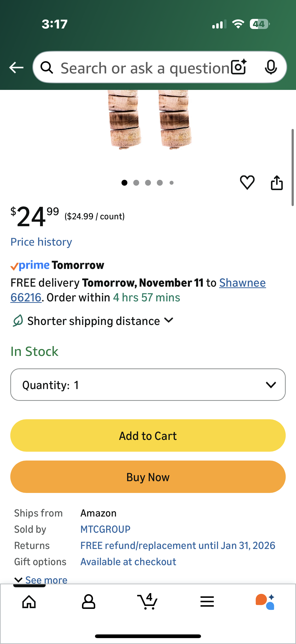The height and width of the screenshot is (644, 296).
Task: Open the Price history link
Action: coord(41,242)
